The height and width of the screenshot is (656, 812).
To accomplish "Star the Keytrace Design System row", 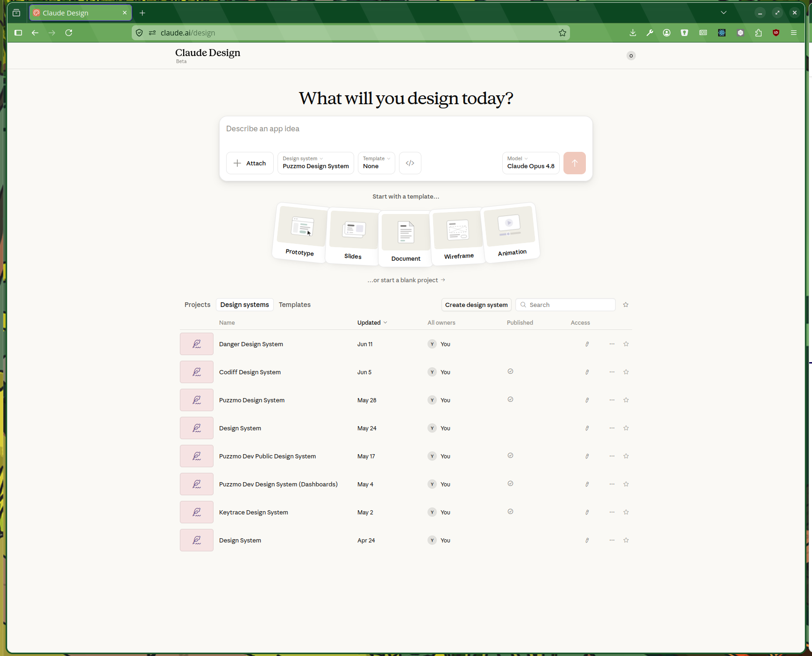I will 626,512.
